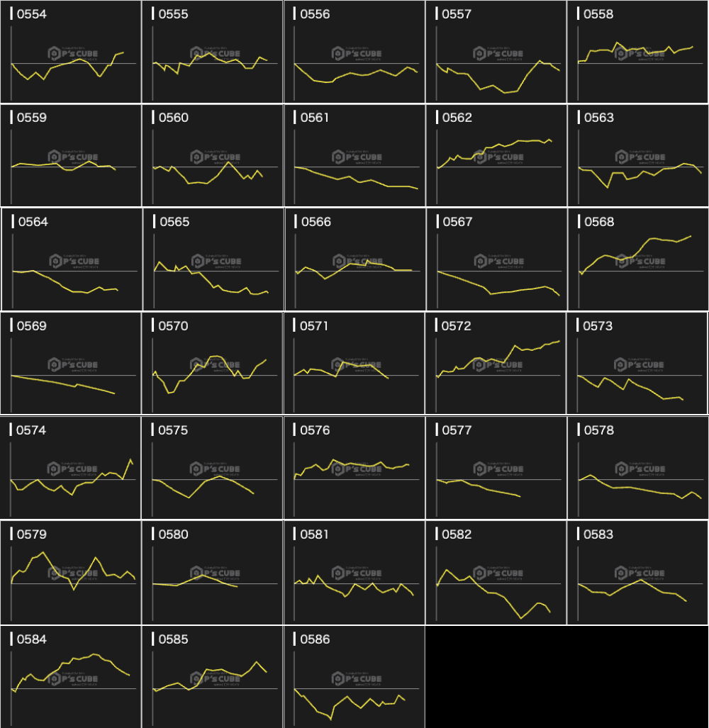Click chart tile 0564

point(71,260)
